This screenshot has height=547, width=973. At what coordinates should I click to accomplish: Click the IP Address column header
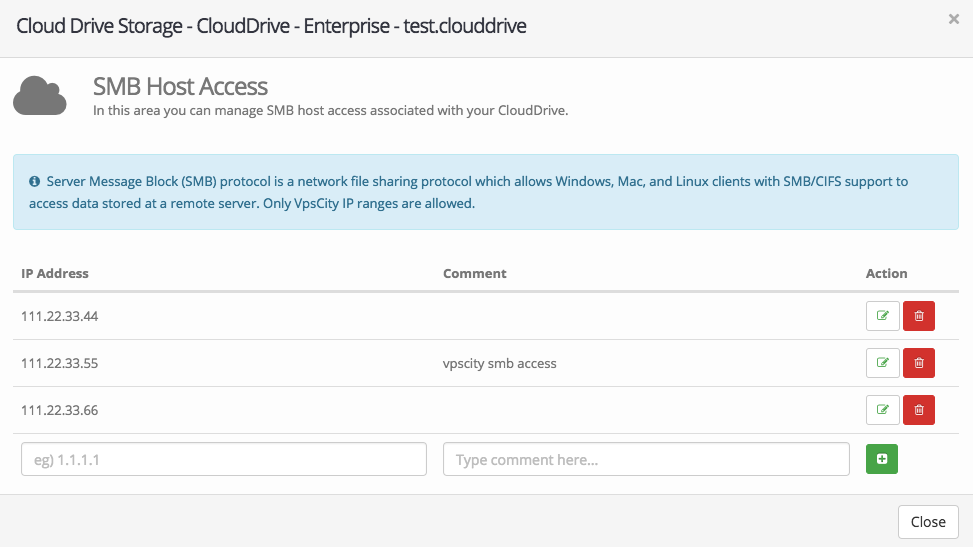(55, 273)
